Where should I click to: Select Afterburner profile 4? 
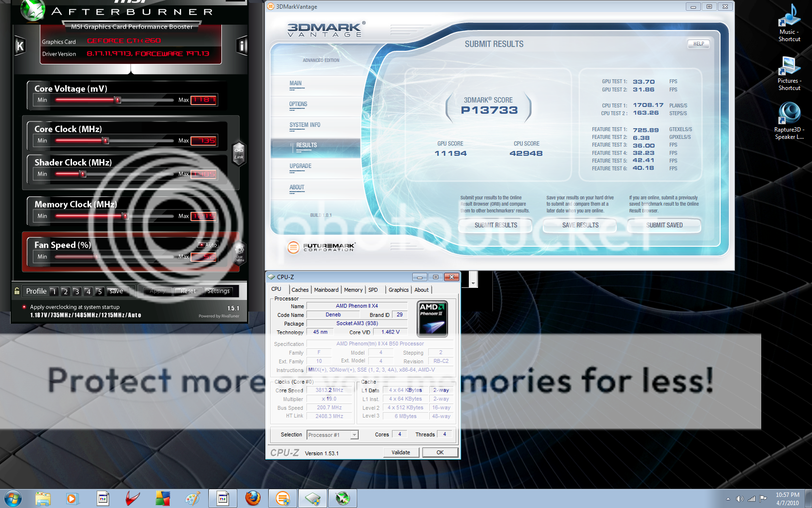pyautogui.click(x=88, y=291)
